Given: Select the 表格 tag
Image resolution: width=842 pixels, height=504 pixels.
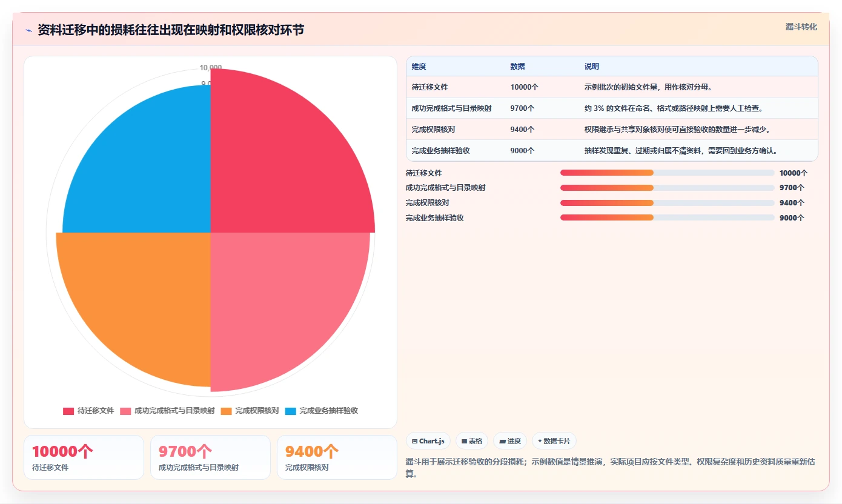Looking at the screenshot, I should 471,441.
